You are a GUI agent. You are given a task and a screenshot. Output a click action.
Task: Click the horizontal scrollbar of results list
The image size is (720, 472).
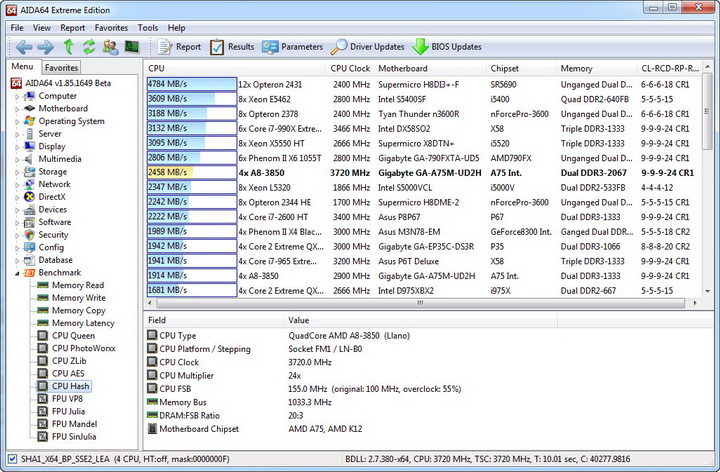click(420, 303)
